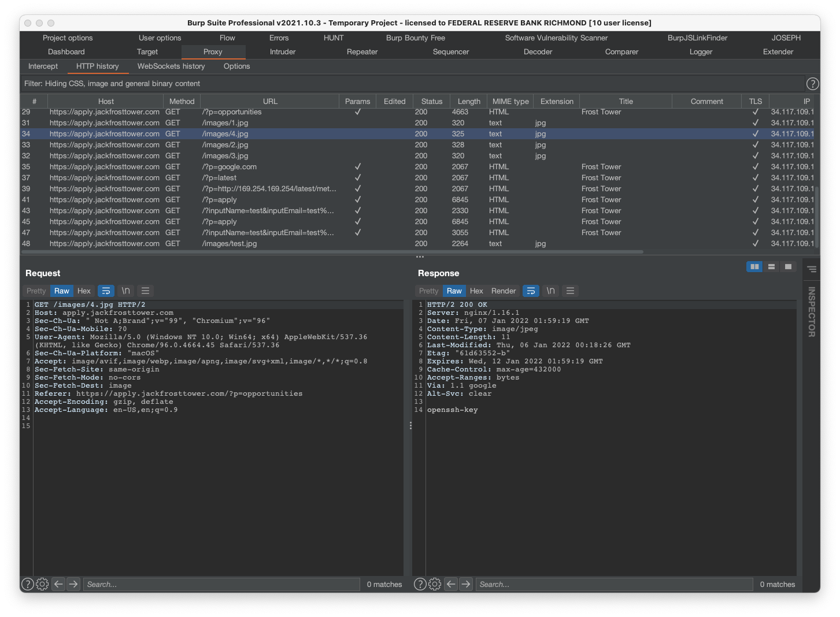Select combined tabbed layout icon

click(788, 267)
